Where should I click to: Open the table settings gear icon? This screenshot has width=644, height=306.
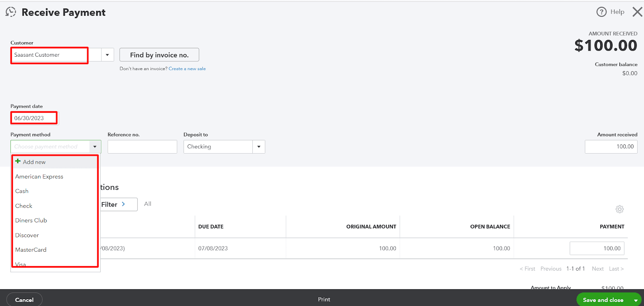[619, 209]
